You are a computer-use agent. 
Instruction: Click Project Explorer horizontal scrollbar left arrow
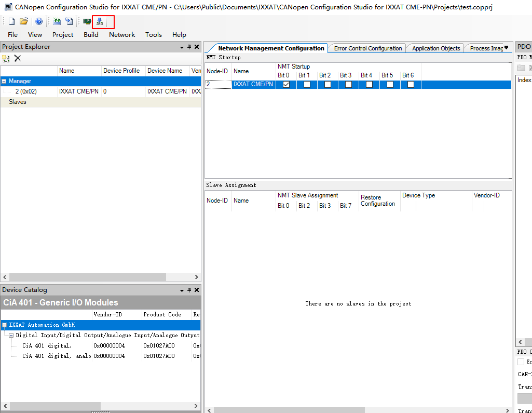pyautogui.click(x=5, y=277)
